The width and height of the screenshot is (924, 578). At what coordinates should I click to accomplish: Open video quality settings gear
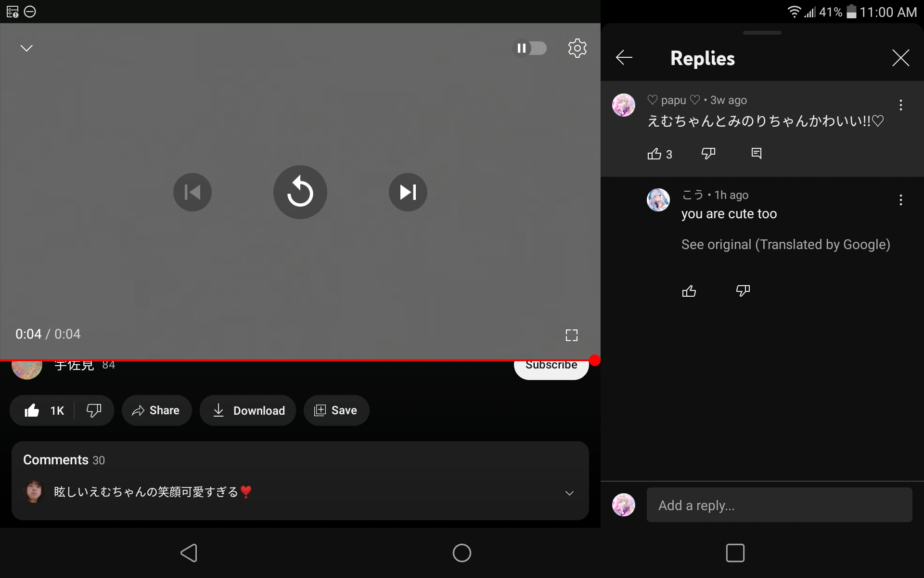point(577,48)
